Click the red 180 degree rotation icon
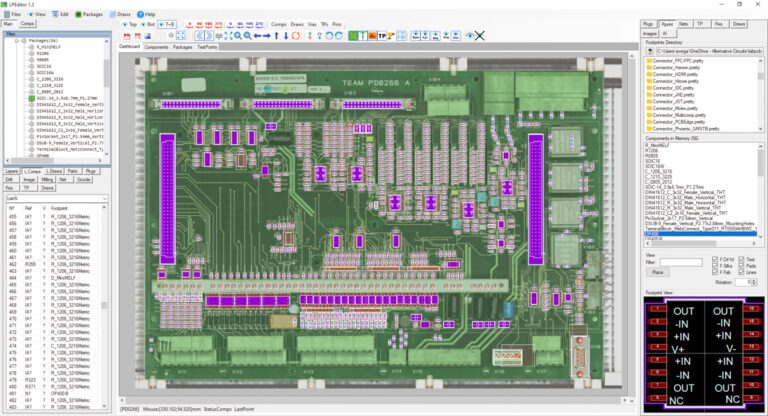This screenshot has width=768, height=416. [x=209, y=24]
